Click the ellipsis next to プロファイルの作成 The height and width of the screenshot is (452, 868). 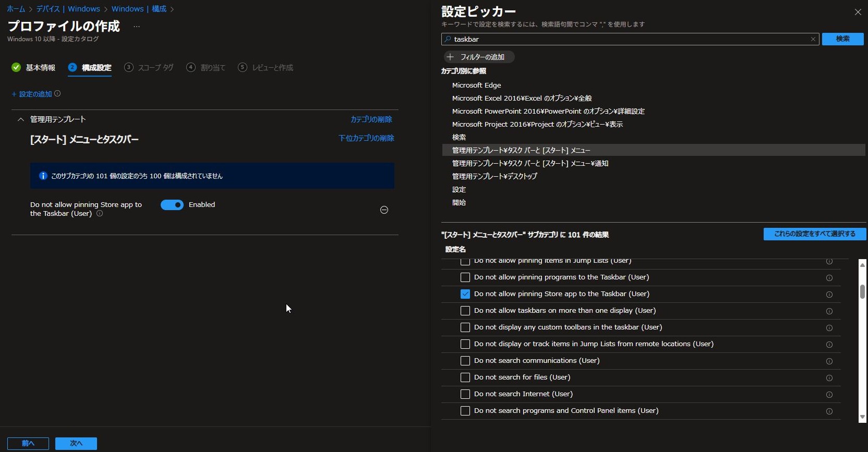(137, 26)
